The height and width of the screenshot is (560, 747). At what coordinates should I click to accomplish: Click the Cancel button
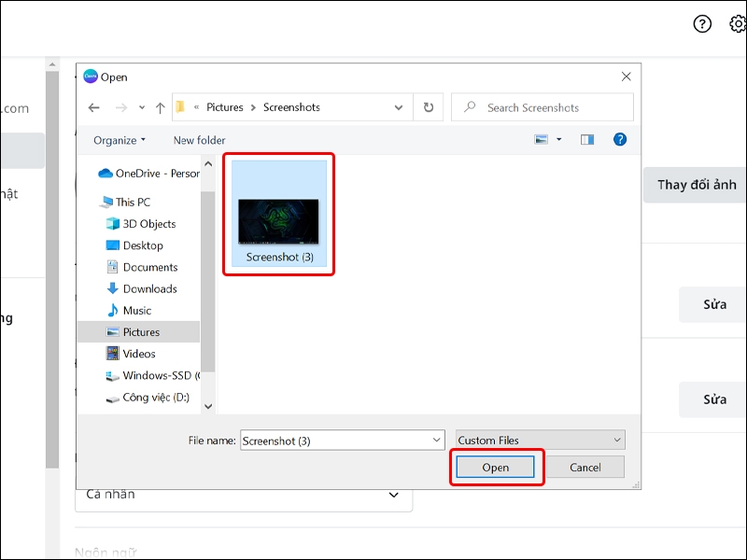click(x=585, y=468)
